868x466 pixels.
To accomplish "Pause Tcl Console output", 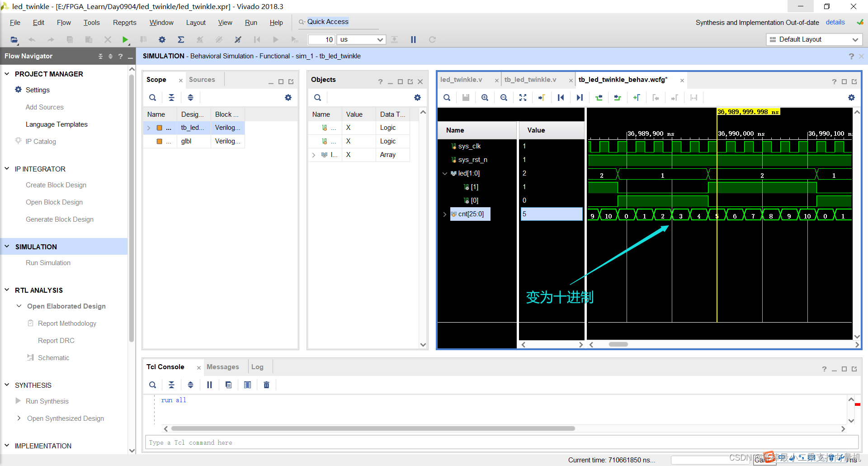I will pyautogui.click(x=210, y=385).
